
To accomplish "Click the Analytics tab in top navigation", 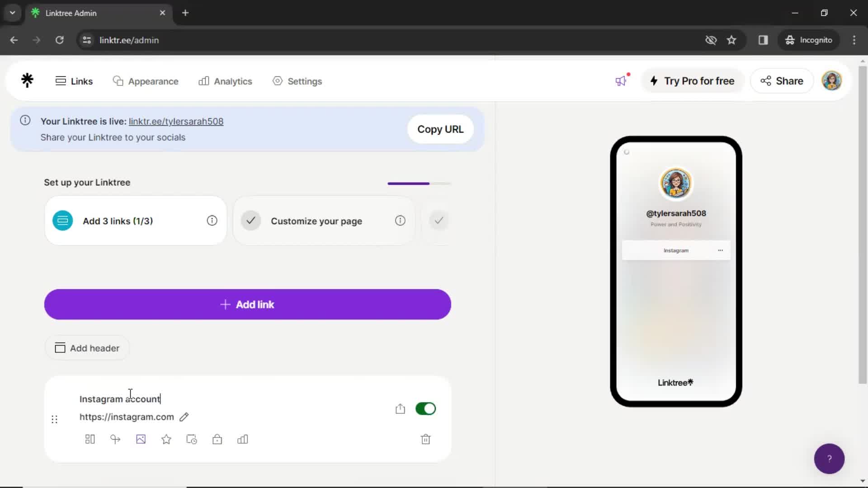I will coord(226,81).
